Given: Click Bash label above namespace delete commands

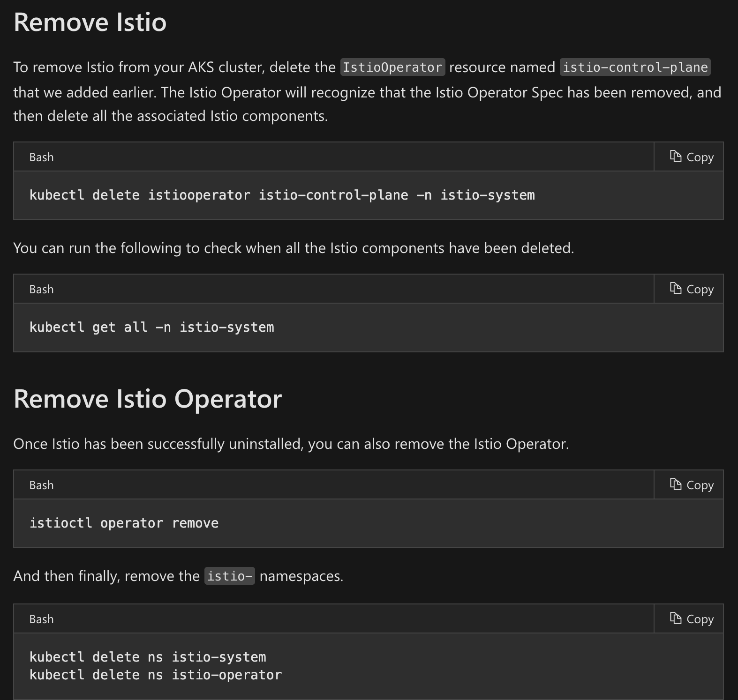Looking at the screenshot, I should click(x=41, y=619).
